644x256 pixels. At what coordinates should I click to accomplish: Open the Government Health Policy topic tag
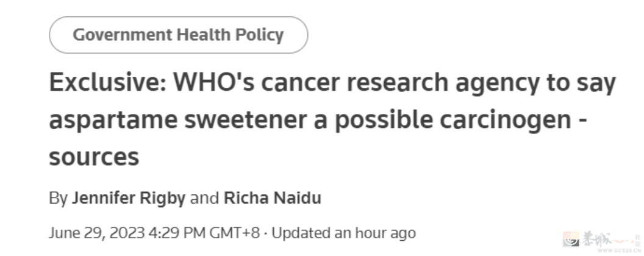tap(178, 35)
